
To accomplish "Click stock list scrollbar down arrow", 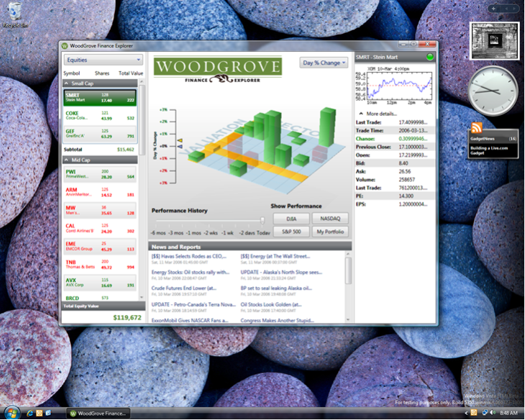I will (142, 298).
